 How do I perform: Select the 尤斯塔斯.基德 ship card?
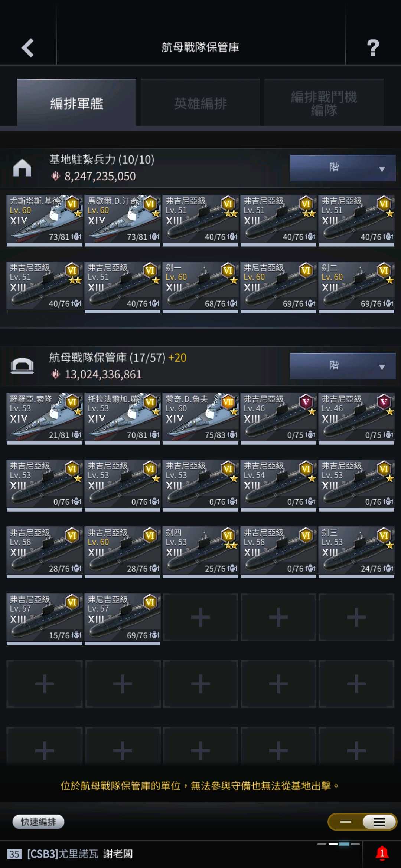pos(45,220)
